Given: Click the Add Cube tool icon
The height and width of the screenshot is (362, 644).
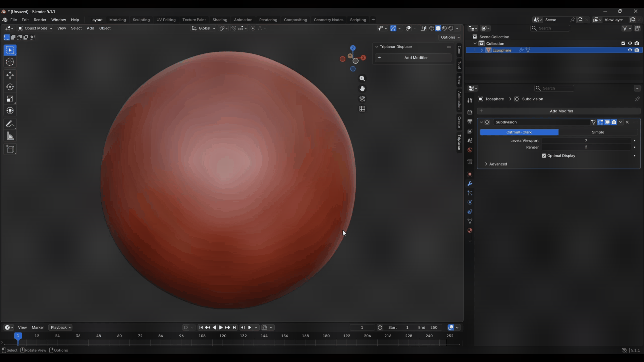Looking at the screenshot, I should pyautogui.click(x=10, y=149).
